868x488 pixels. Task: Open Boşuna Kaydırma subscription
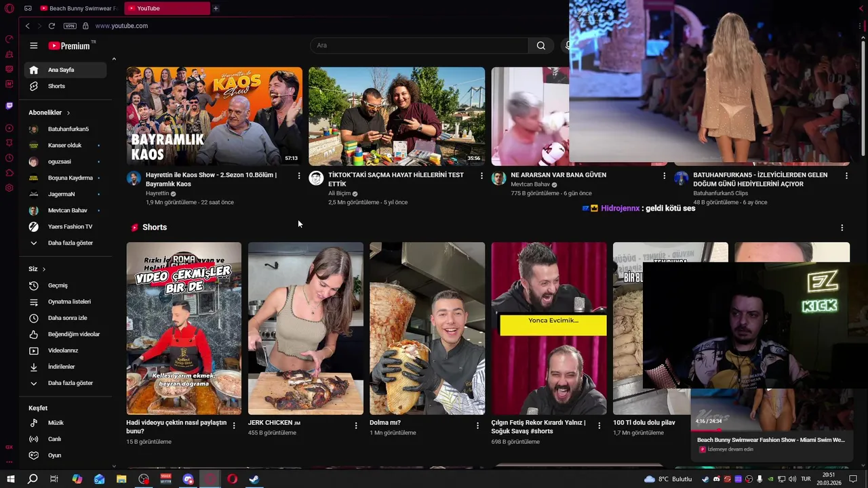(x=65, y=178)
